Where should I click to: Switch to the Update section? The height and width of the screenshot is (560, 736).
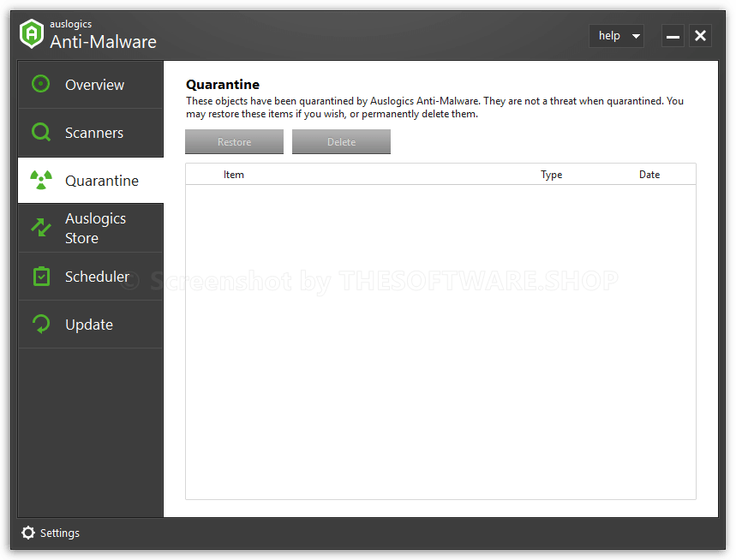[x=91, y=325]
